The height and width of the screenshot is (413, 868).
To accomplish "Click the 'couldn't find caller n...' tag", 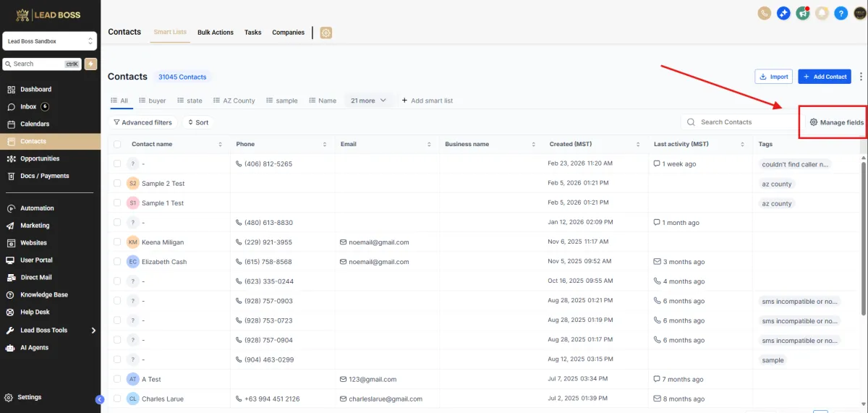I will 795,164.
